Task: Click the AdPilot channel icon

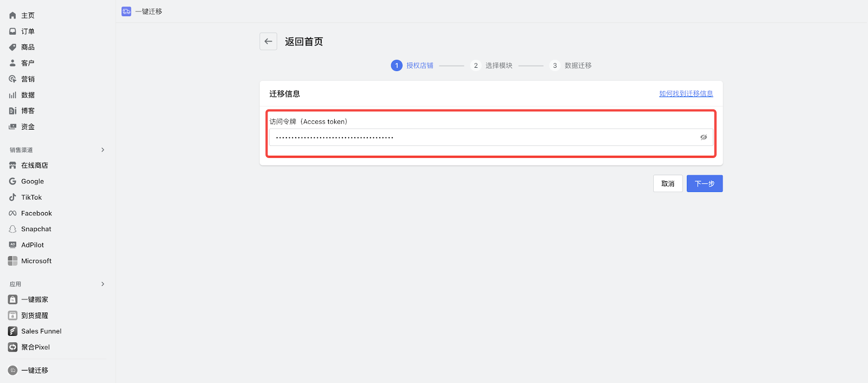Action: pyautogui.click(x=12, y=245)
